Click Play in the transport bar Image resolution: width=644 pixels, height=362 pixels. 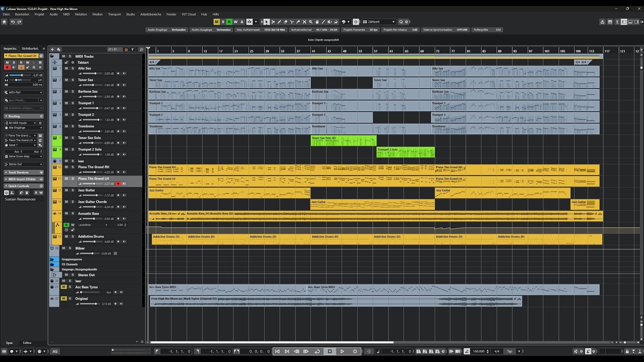(x=342, y=351)
